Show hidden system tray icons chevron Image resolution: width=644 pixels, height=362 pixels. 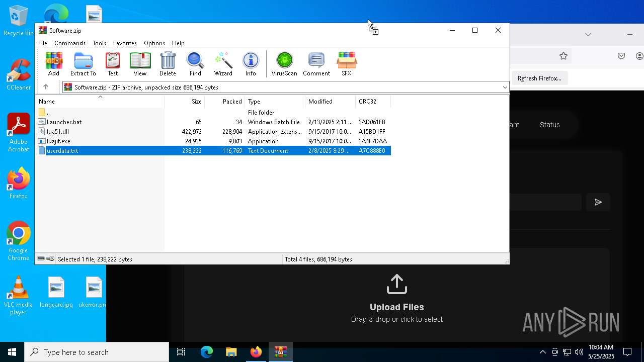point(542,352)
